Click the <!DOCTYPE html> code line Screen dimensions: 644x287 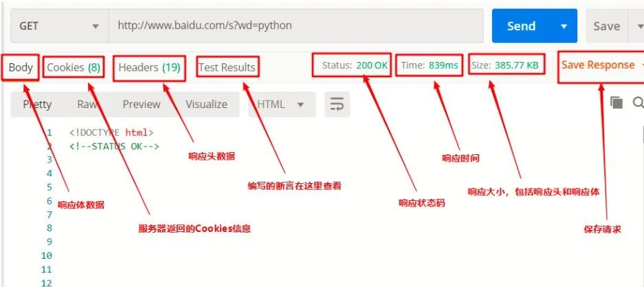click(x=111, y=132)
